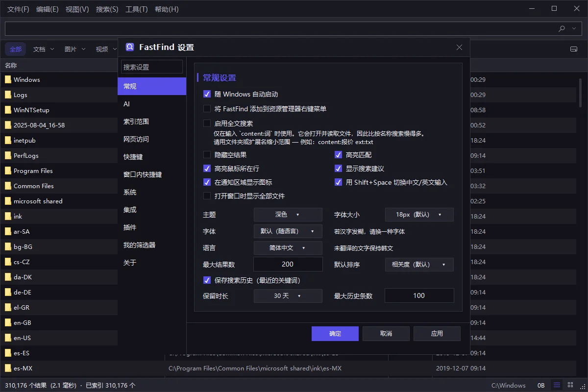Image resolution: width=588 pixels, height=392 pixels.
Task: Click the Common Files folder icon
Action: click(x=8, y=186)
